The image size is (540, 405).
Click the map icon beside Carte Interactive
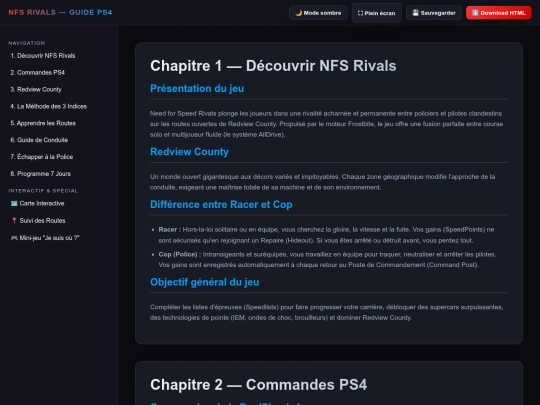[x=14, y=203]
